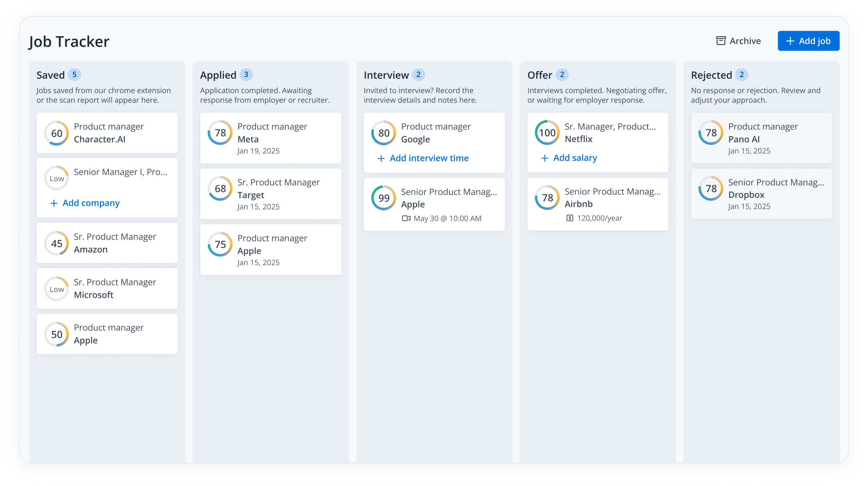This screenshot has width=868, height=486.
Task: Click the Interview count badge showing 2
Action: coord(418,75)
